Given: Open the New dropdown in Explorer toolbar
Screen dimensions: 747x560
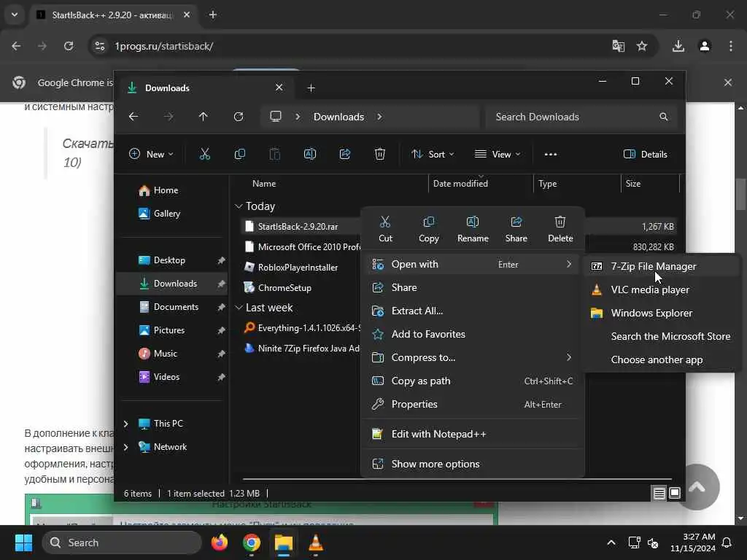Looking at the screenshot, I should (x=152, y=155).
